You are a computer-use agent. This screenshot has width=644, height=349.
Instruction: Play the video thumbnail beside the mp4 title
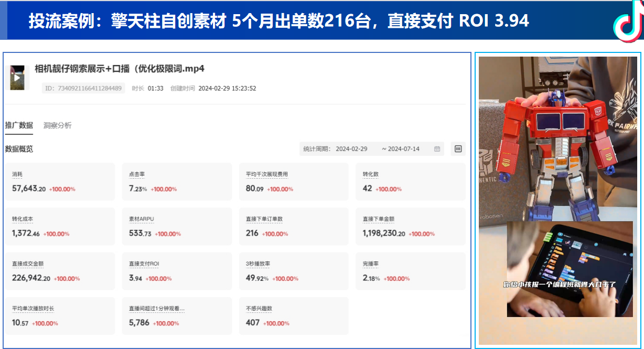(17, 78)
